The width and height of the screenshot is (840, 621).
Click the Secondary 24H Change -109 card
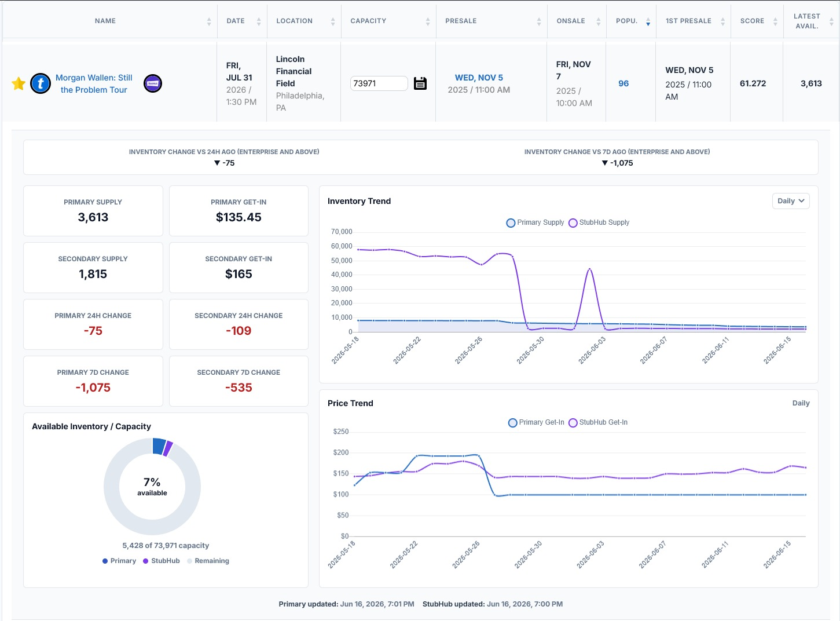pyautogui.click(x=239, y=324)
